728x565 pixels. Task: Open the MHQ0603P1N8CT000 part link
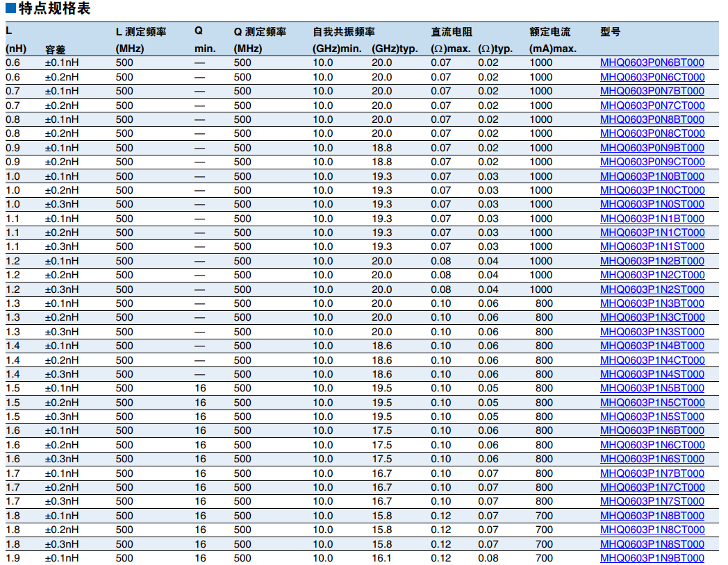tap(652, 530)
